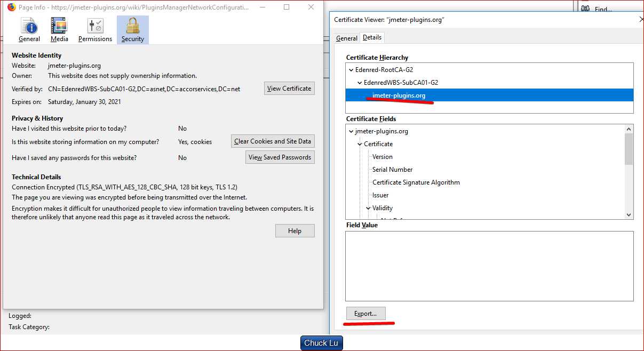Open the General tab in Page Info
The height and width of the screenshot is (351, 644).
29,30
